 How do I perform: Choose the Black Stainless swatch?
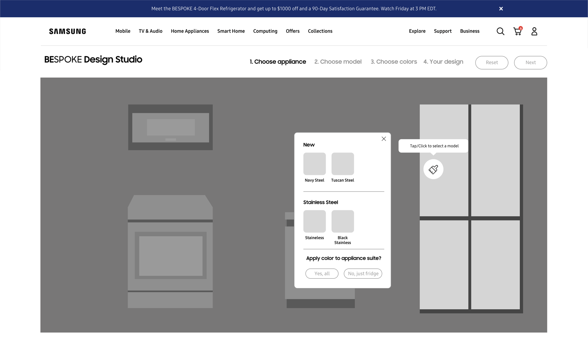342,221
